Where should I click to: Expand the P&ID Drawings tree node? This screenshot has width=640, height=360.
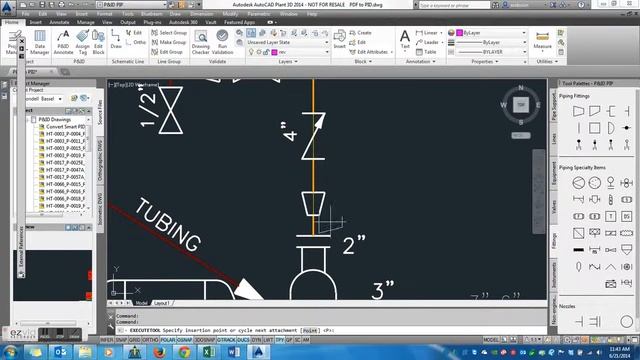click(28, 120)
